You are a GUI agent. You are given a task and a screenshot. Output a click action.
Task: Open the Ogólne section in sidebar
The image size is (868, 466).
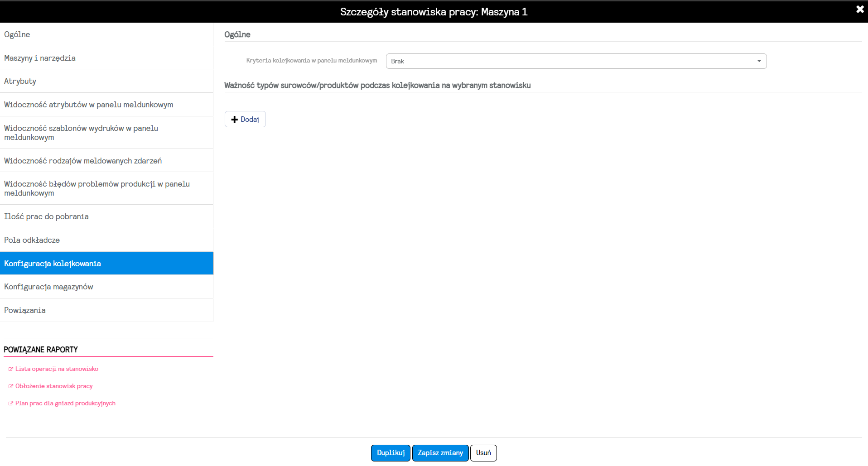click(106, 34)
